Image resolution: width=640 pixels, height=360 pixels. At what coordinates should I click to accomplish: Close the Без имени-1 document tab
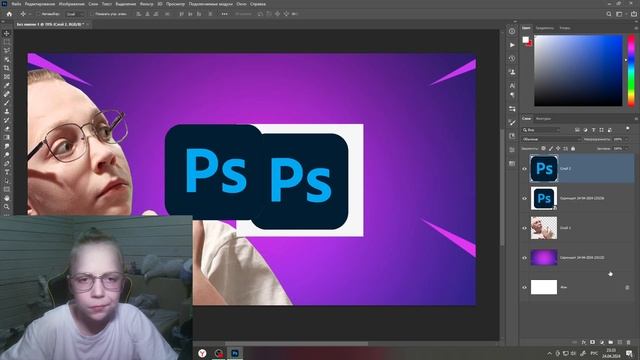click(x=87, y=24)
